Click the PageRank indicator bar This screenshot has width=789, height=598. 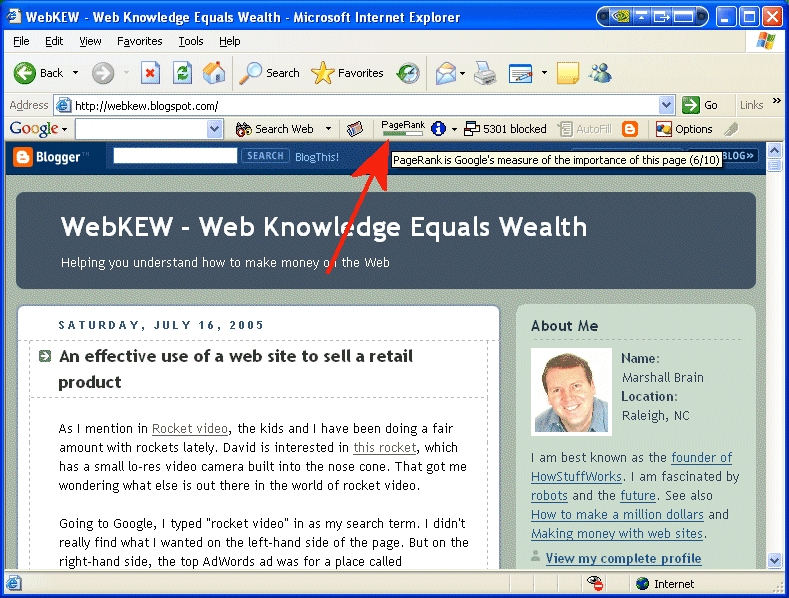tap(403, 129)
